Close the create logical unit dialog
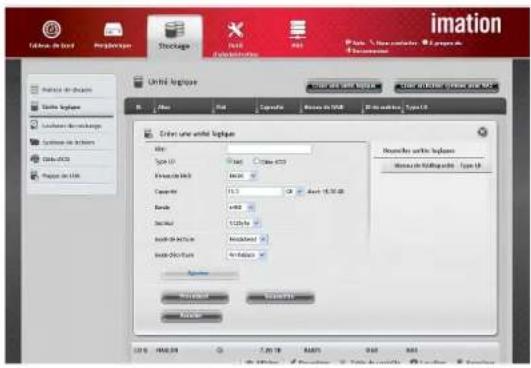 click(x=483, y=132)
